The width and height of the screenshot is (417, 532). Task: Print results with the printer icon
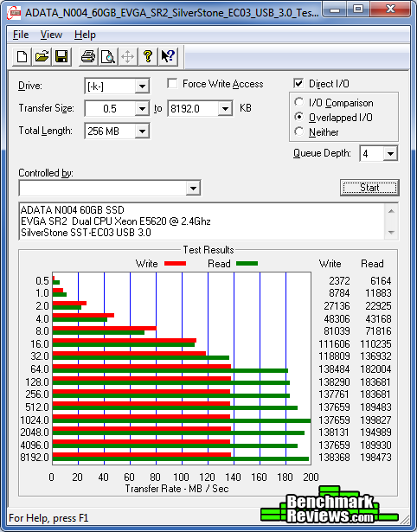pos(88,56)
